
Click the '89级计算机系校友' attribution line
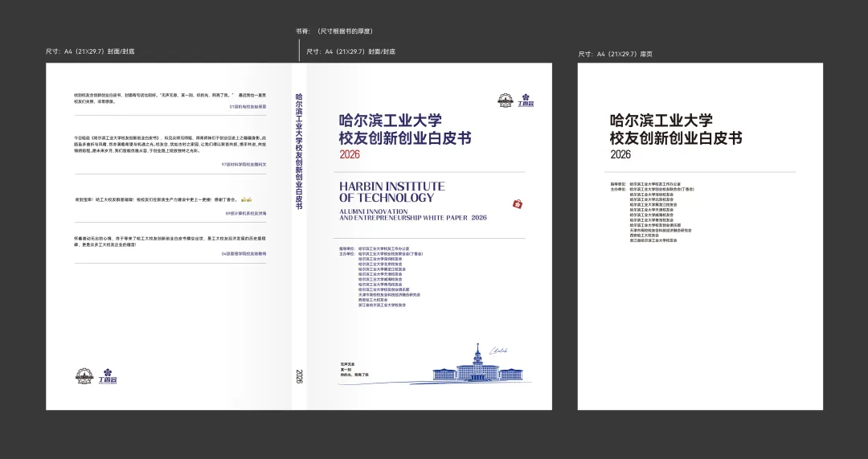(246, 213)
